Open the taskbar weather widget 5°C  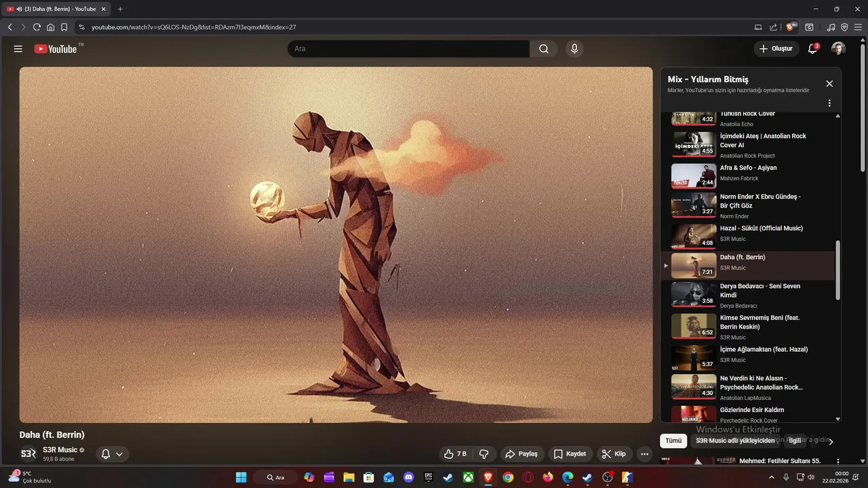pyautogui.click(x=30, y=477)
